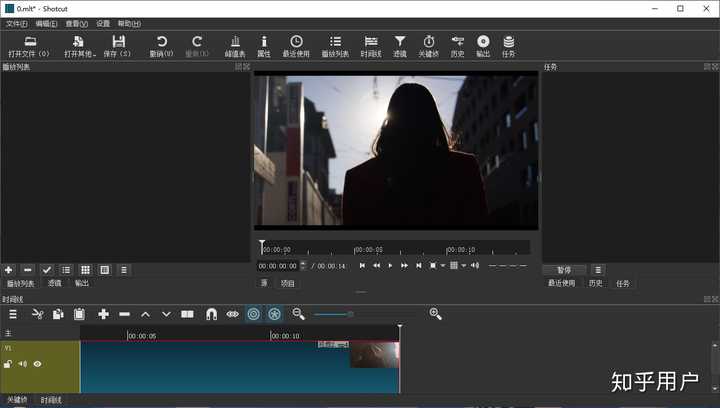The height and width of the screenshot is (408, 720).
Task: Mute the V1 track audio
Action: tap(22, 364)
